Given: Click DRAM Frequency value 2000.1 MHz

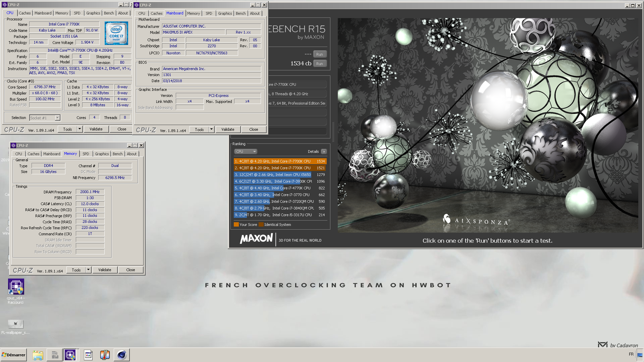Looking at the screenshot, I should click(90, 192).
